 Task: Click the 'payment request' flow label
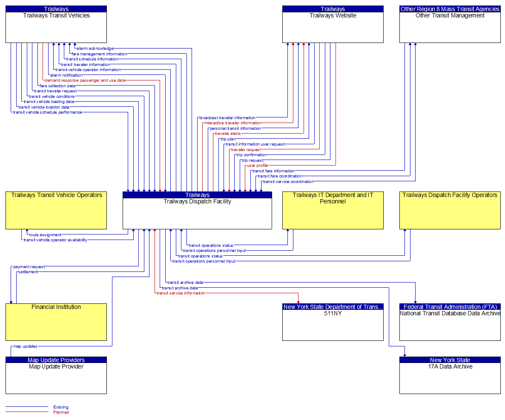[29, 267]
